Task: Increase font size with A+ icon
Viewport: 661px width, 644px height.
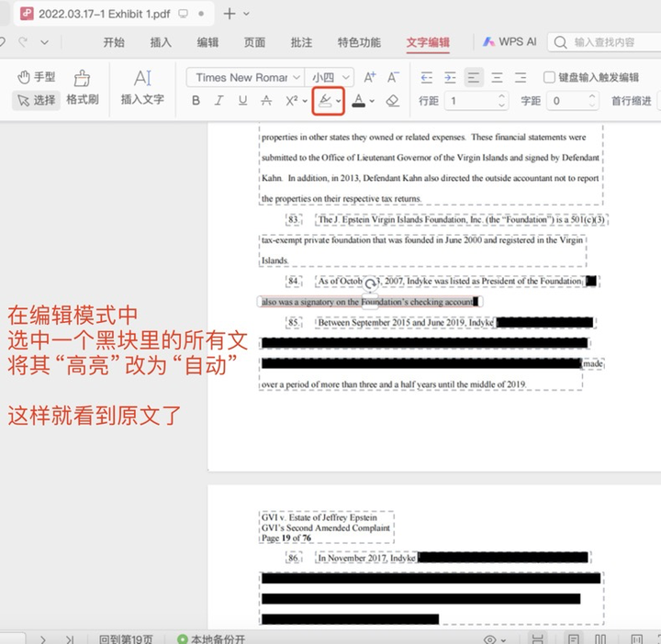Action: pos(370,77)
